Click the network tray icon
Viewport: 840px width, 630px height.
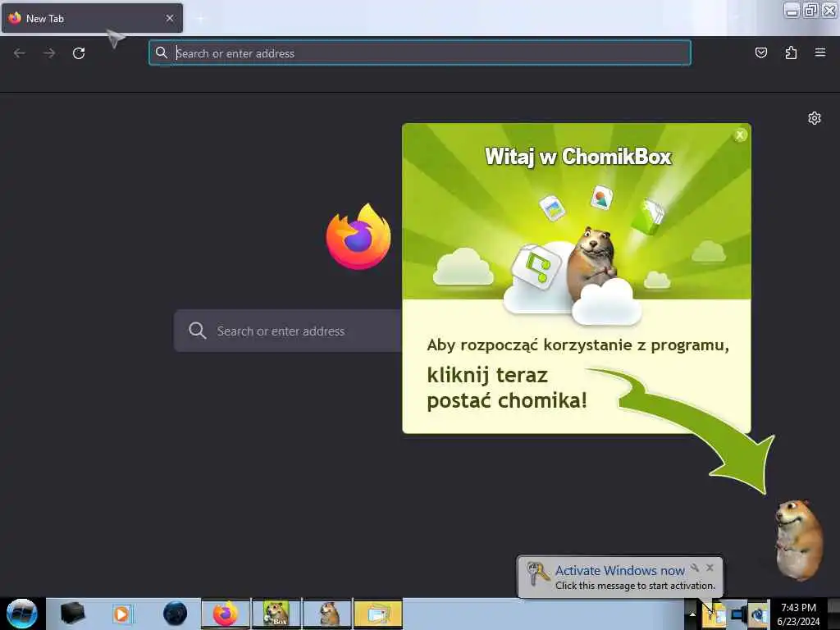(739, 614)
